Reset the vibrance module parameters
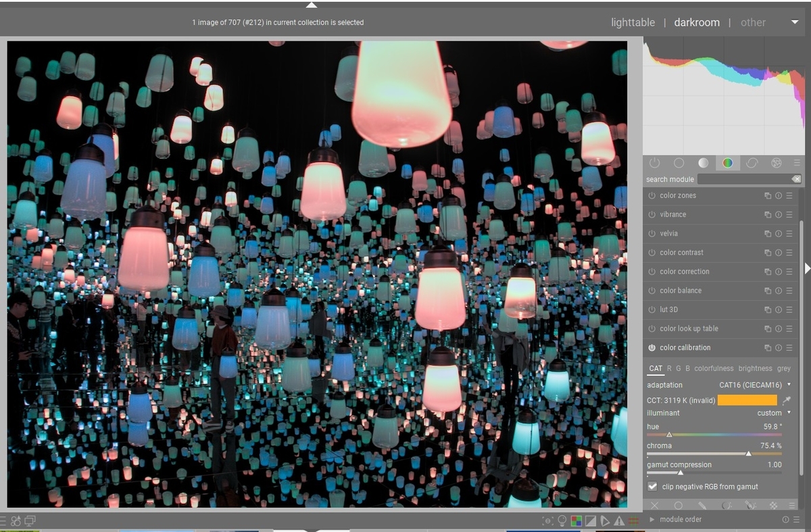The width and height of the screenshot is (811, 532). pyautogui.click(x=779, y=214)
